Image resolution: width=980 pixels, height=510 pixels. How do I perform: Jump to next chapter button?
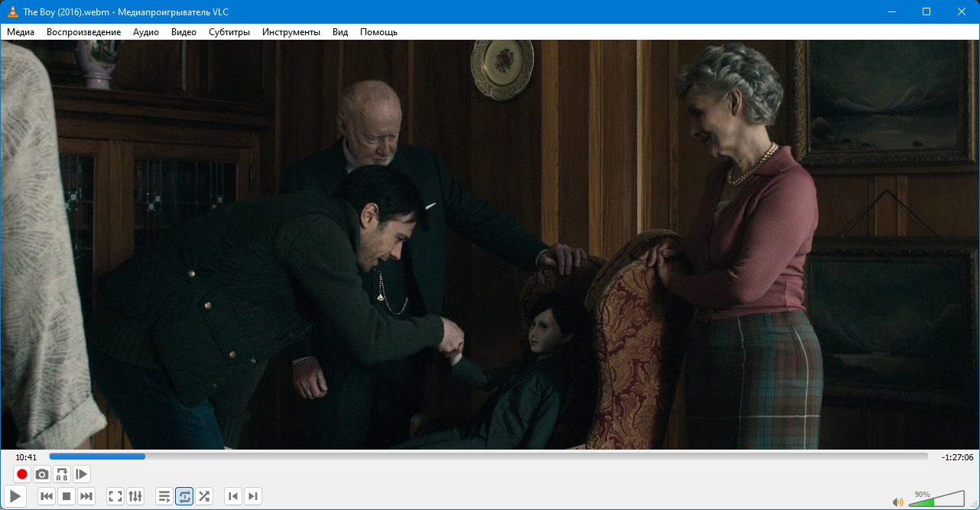(253, 496)
